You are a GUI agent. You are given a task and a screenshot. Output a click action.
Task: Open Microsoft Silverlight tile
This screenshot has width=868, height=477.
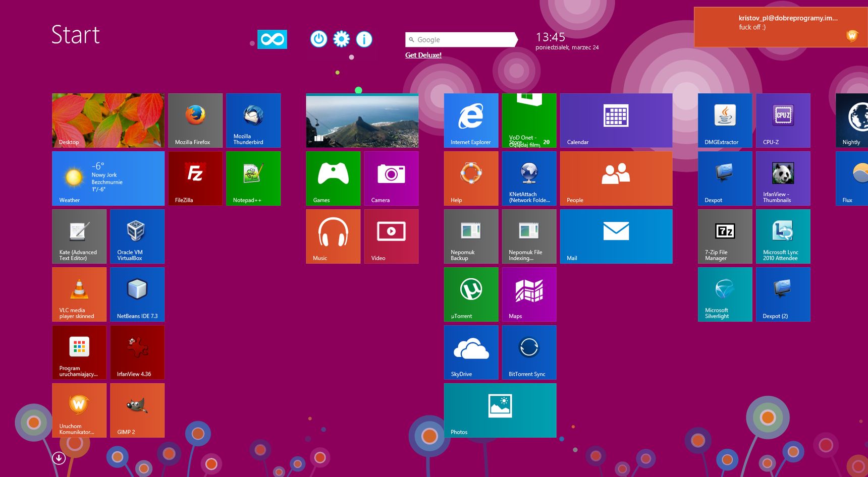coord(725,294)
